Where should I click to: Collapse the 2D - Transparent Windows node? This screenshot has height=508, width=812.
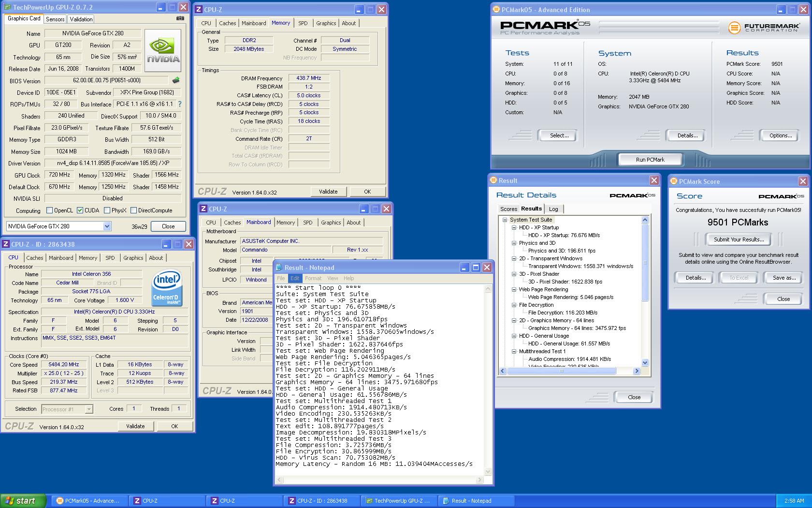(x=514, y=258)
